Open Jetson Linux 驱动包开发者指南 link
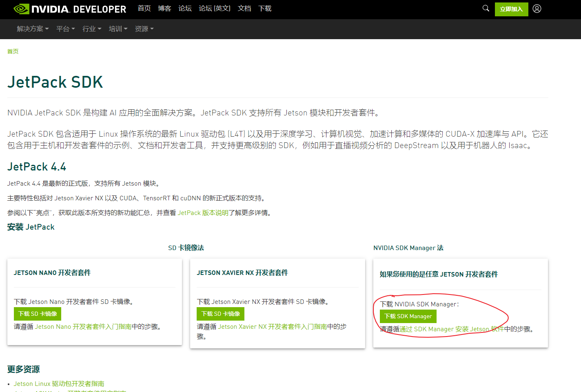The width and height of the screenshot is (581, 392). click(59, 384)
